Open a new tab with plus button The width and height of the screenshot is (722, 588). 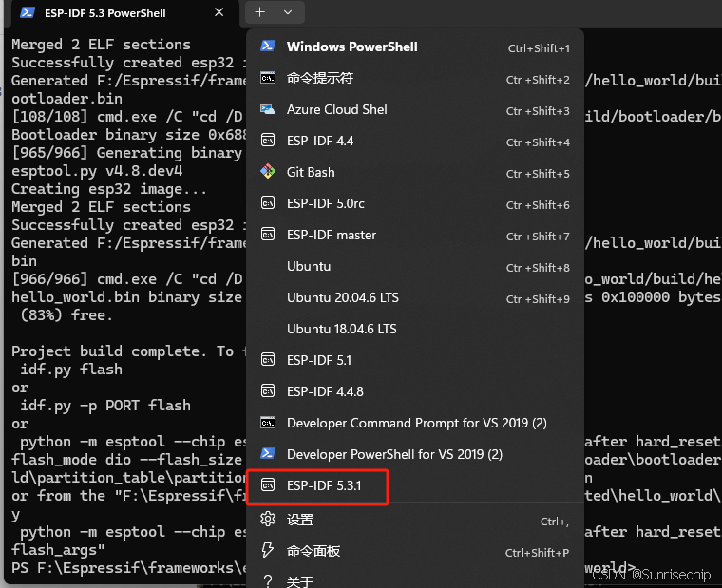(260, 12)
